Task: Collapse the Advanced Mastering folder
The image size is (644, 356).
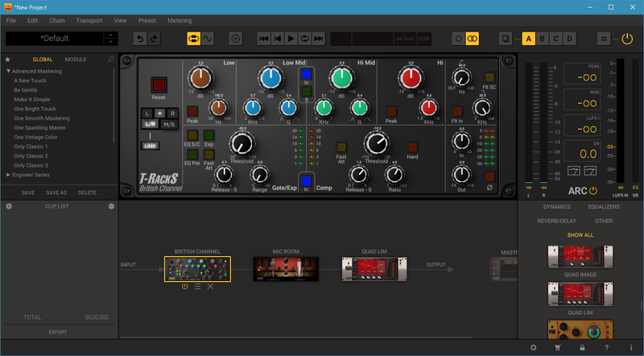Action: 8,71
